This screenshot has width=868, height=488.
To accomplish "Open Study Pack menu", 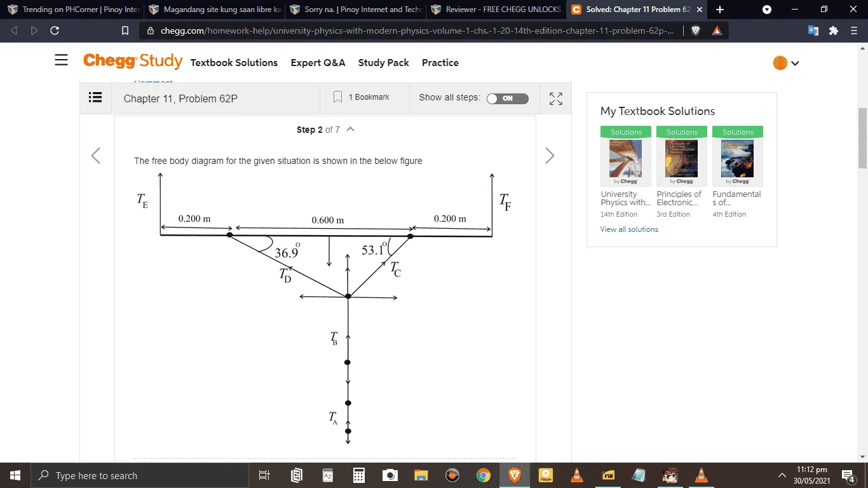I will tap(383, 62).
